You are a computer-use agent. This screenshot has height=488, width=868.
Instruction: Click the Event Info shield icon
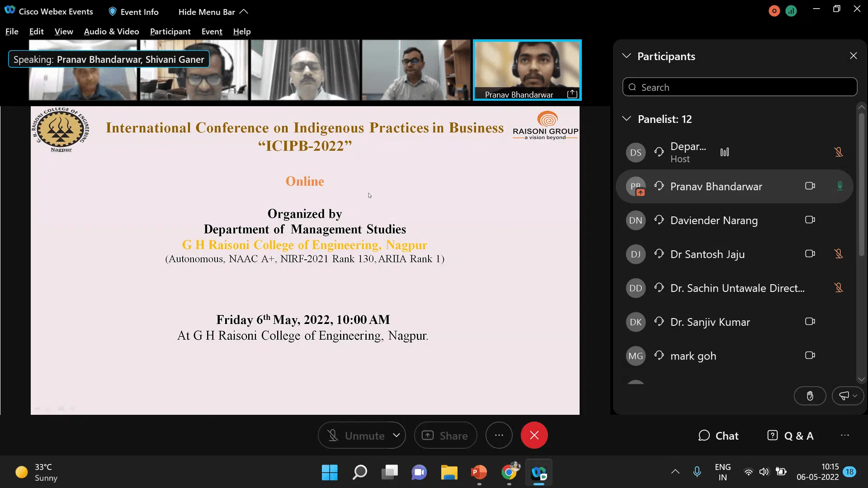click(x=113, y=12)
